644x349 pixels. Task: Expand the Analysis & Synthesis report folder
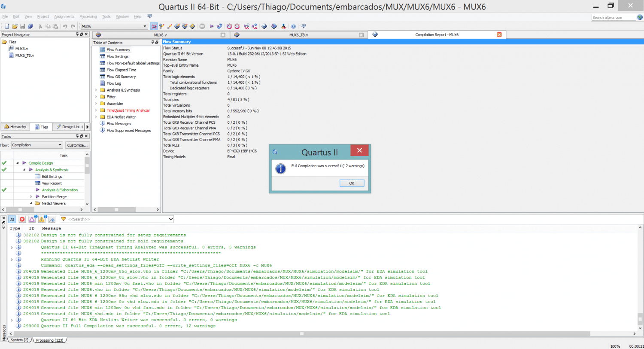(x=96, y=90)
